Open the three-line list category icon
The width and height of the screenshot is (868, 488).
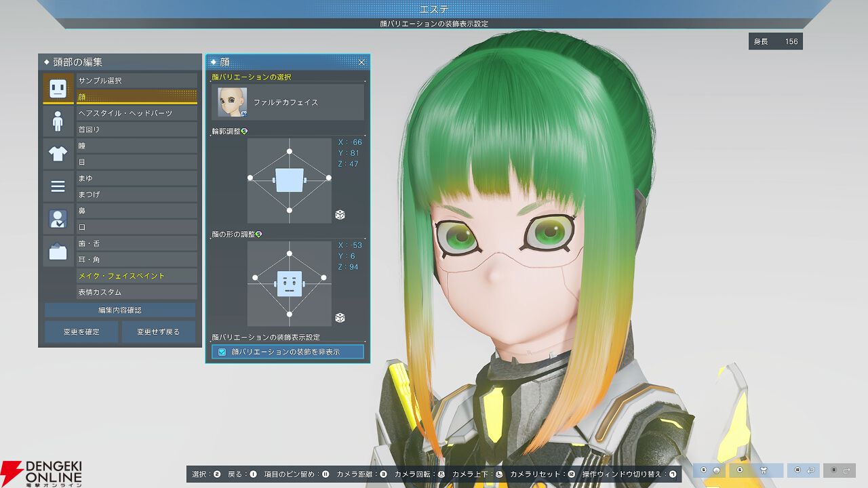point(58,186)
